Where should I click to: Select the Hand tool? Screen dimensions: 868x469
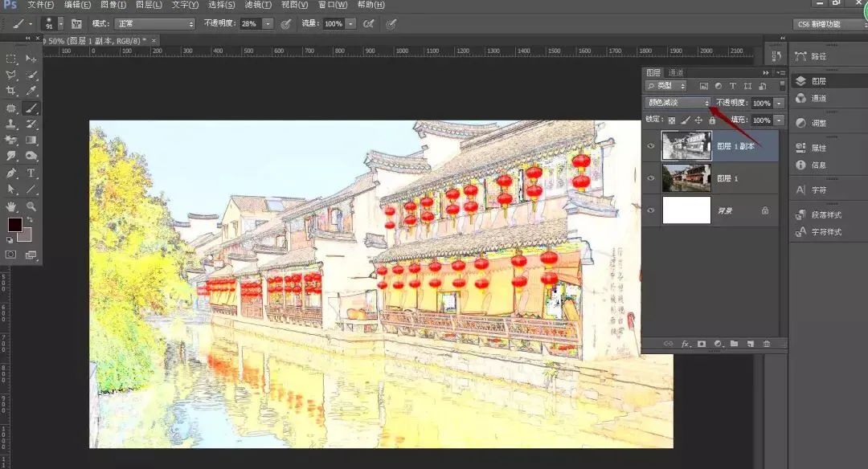click(11, 207)
